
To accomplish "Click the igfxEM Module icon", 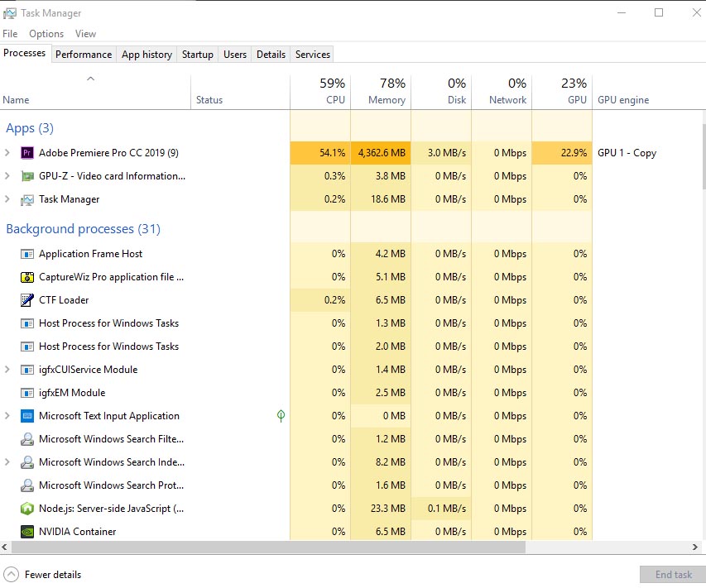I will pyautogui.click(x=27, y=393).
